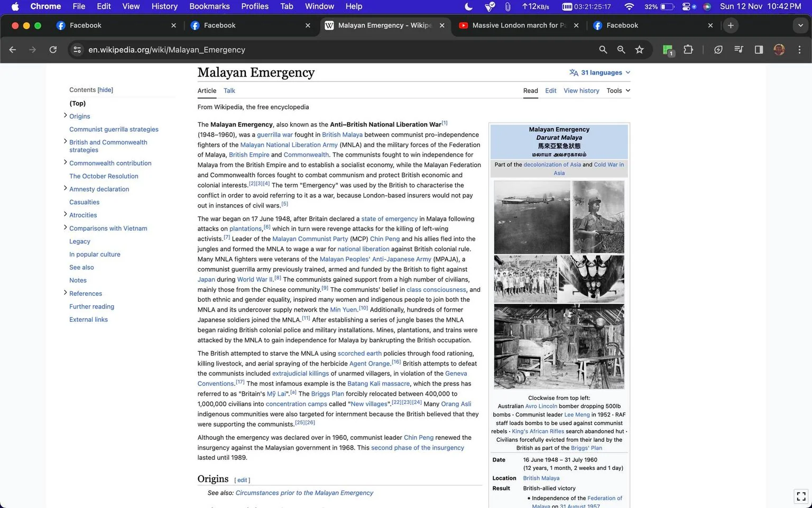The height and width of the screenshot is (508, 812).
Task: Click the address bar URL field
Action: pyautogui.click(x=338, y=50)
